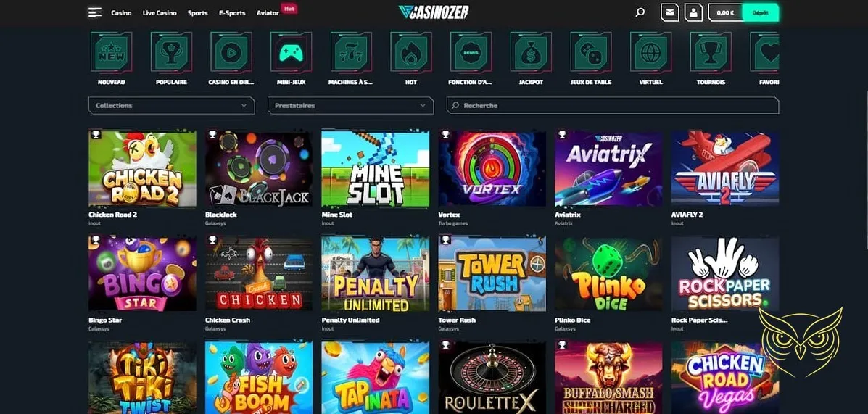The height and width of the screenshot is (414, 868).
Task: Expand the Prestataires dropdown
Action: click(x=350, y=105)
